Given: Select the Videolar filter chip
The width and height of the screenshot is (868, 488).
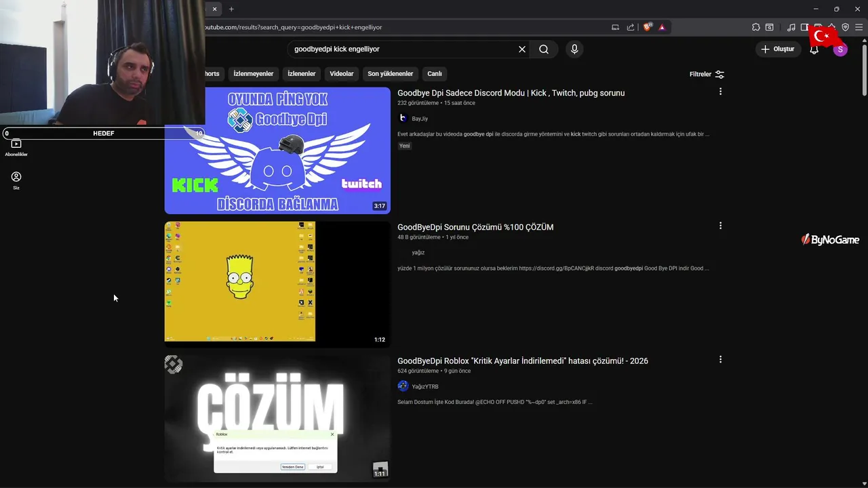Looking at the screenshot, I should (x=342, y=74).
